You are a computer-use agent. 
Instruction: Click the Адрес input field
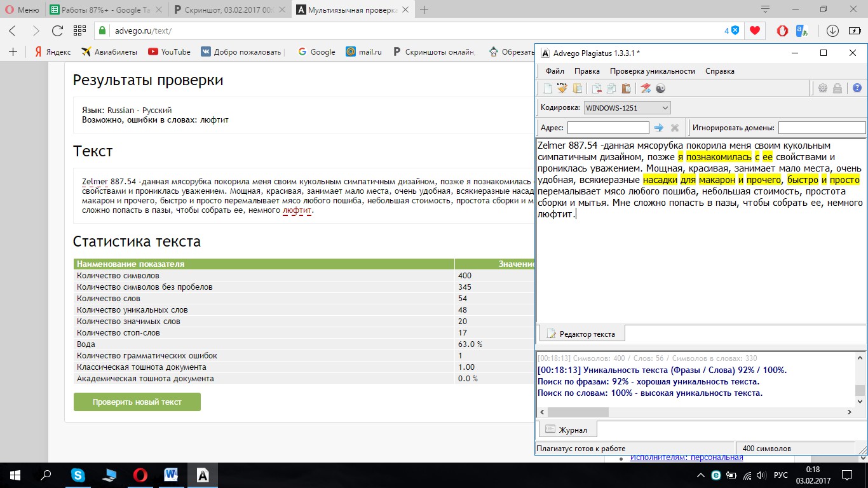pos(608,128)
